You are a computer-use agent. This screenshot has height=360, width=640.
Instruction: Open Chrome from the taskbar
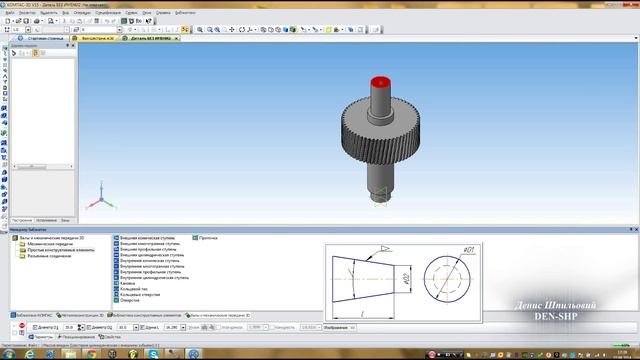click(x=91, y=354)
